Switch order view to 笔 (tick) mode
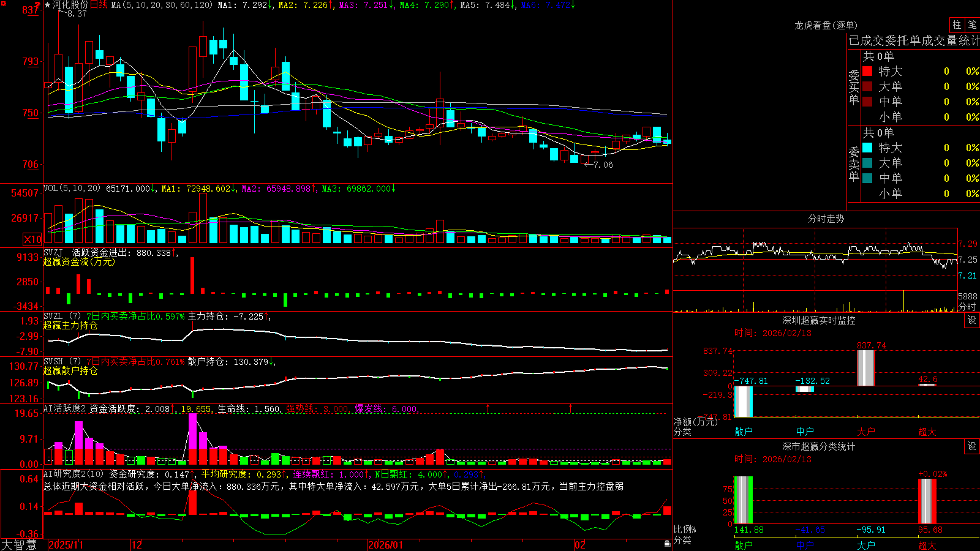The height and width of the screenshot is (551, 980). (973, 25)
